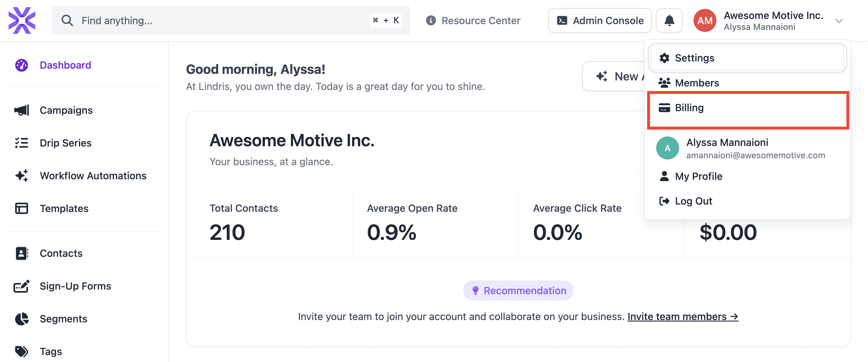Click the Campaigns megaphone icon
Viewport: 868px width, 362px height.
tap(22, 110)
